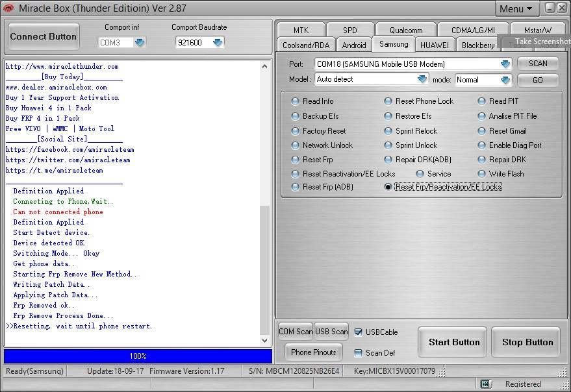Click the Samsung tab

394,44
